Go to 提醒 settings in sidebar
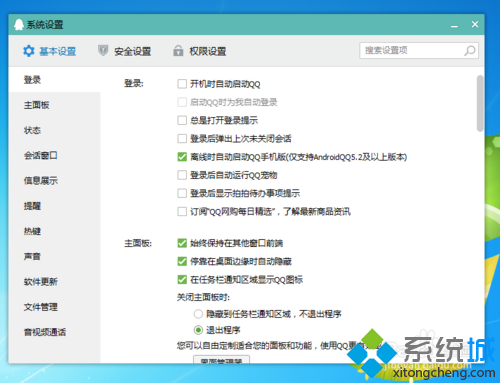This screenshot has height=383, width=500. tap(55, 206)
